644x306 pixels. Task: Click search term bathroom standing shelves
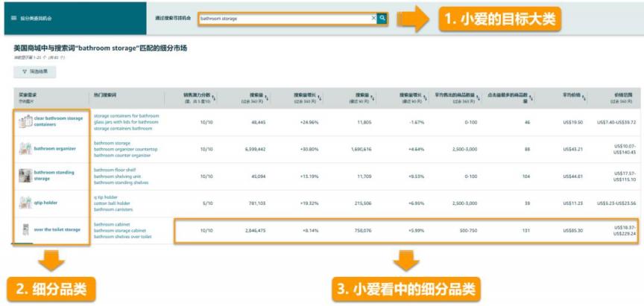121,182
